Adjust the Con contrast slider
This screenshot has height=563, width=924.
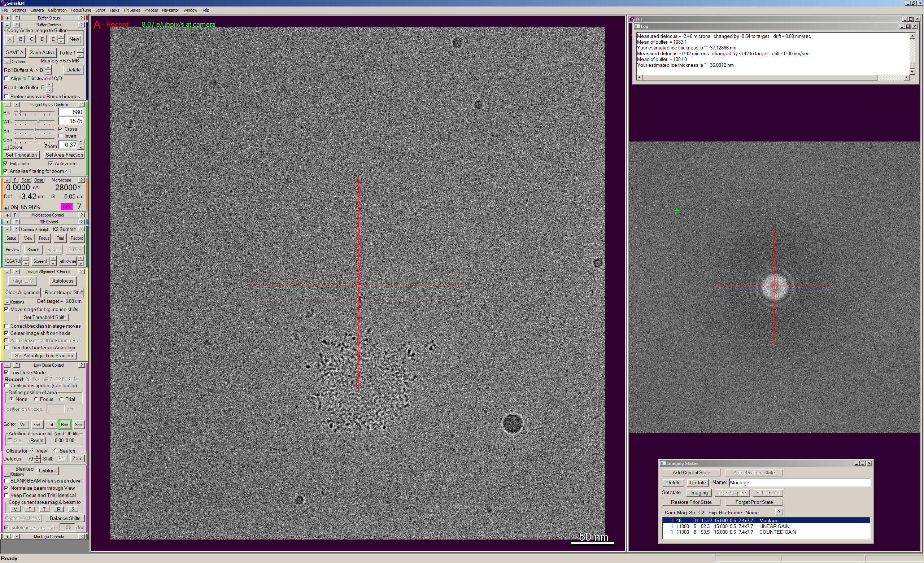tap(35, 139)
